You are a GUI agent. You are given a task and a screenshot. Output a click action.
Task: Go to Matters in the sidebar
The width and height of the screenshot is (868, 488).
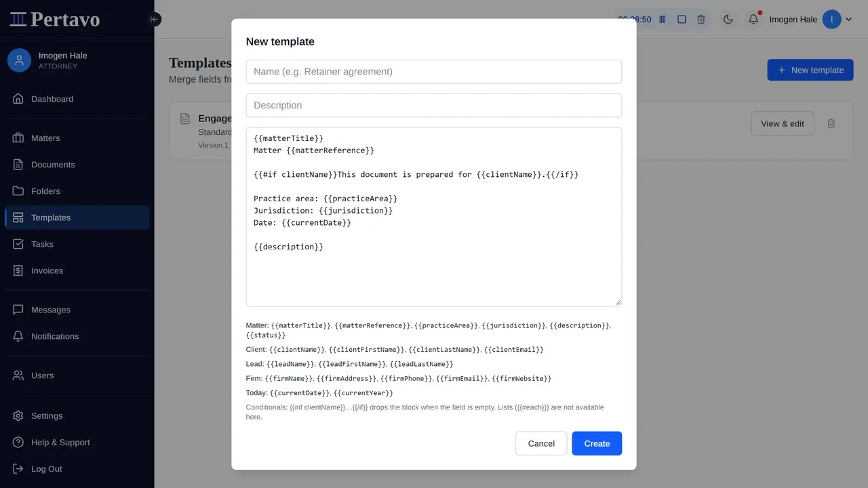(77, 138)
